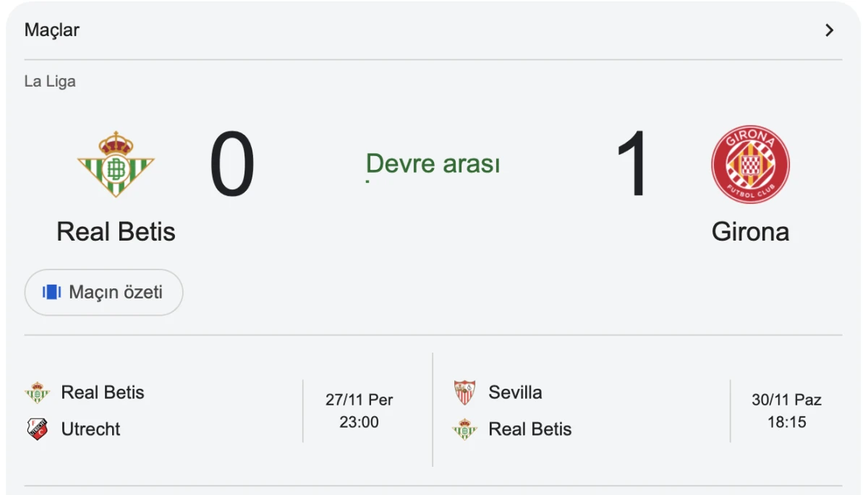Select the Devre arası status text
The height and width of the screenshot is (495, 868).
pos(434,163)
